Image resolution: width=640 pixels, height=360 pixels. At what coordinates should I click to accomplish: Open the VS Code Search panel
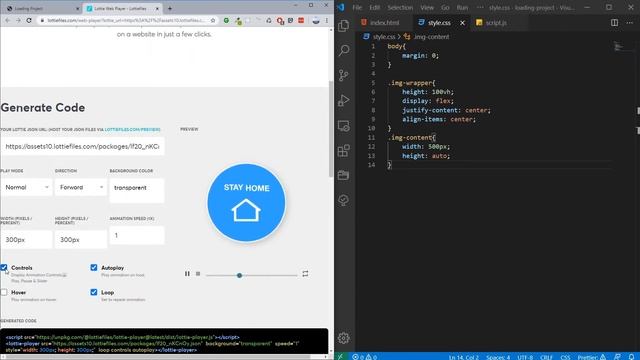click(x=344, y=50)
